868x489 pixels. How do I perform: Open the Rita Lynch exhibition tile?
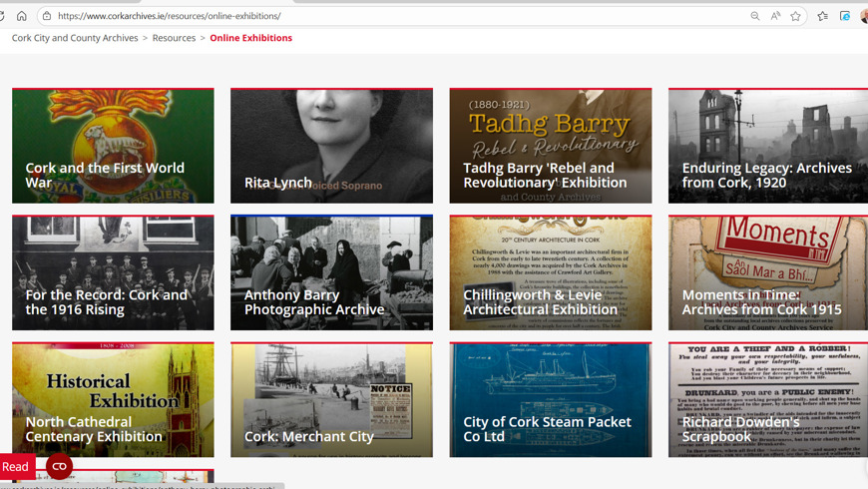[331, 146]
